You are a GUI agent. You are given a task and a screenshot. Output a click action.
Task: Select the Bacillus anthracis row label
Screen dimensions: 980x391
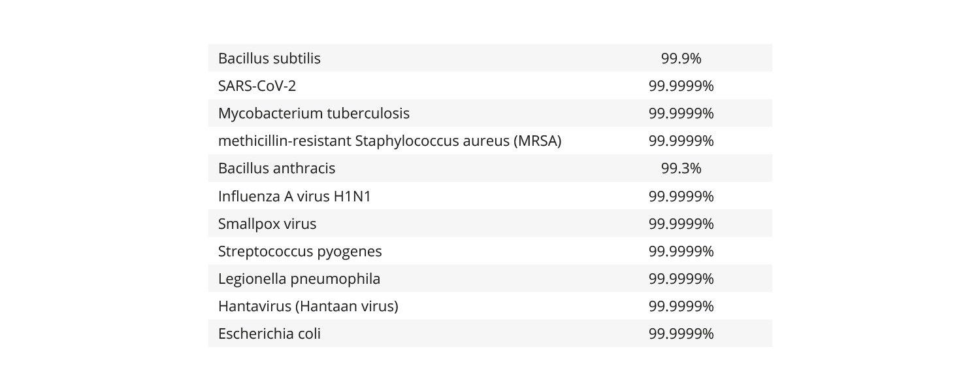276,168
